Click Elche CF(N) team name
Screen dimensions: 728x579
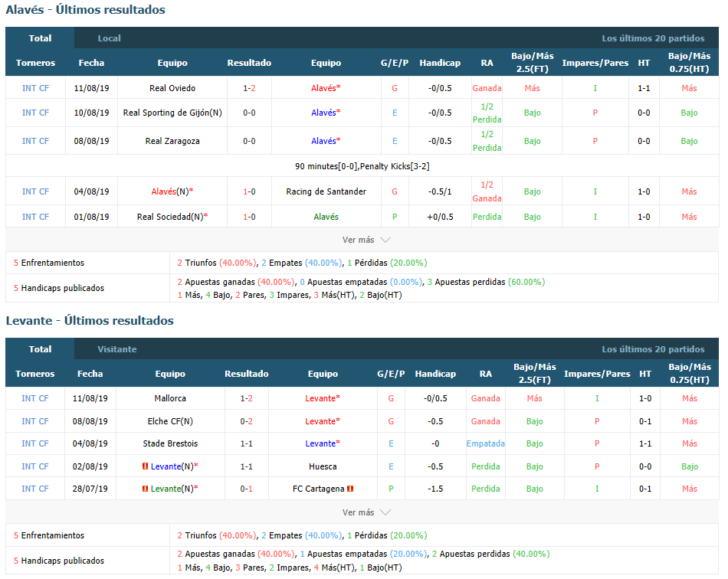pyautogui.click(x=170, y=421)
